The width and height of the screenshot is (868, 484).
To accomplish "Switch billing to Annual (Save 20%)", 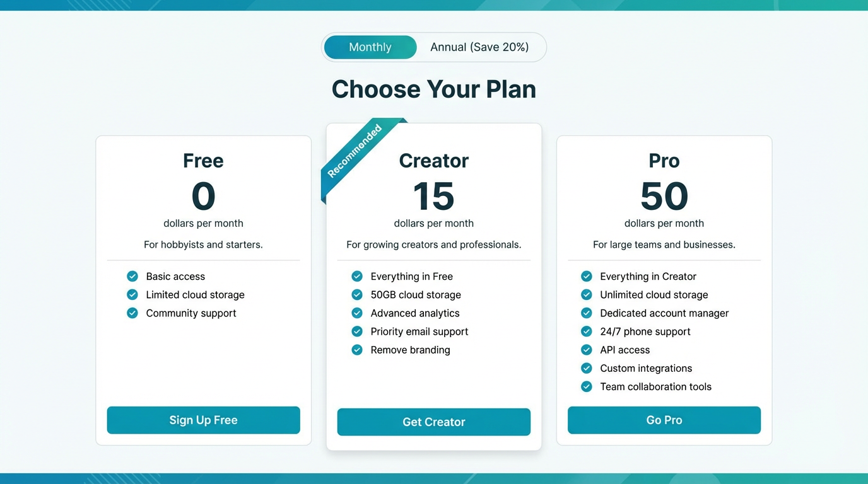I will click(x=481, y=47).
